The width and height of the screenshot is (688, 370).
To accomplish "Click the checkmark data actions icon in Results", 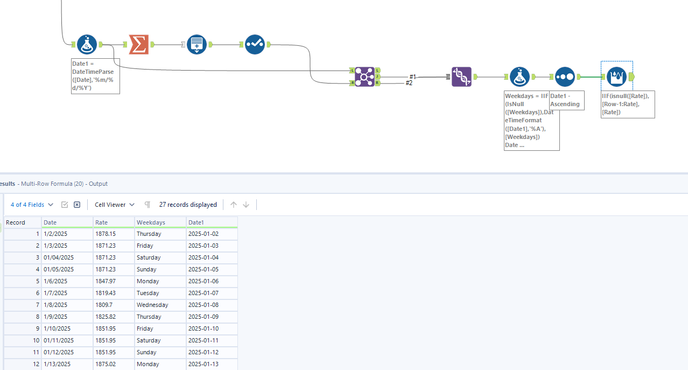I will pos(64,205).
